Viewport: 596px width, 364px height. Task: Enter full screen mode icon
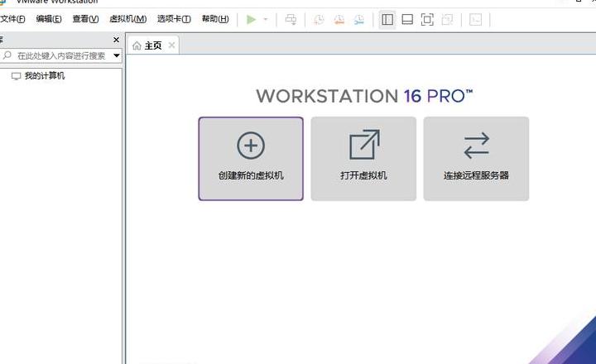427,19
